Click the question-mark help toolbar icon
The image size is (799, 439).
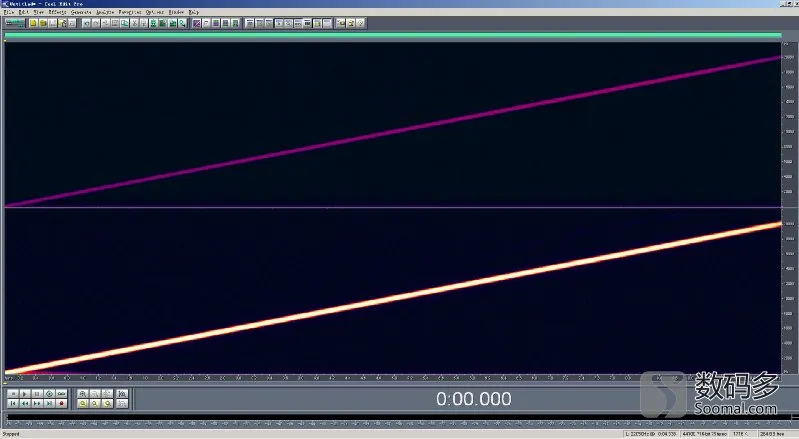pyautogui.click(x=360, y=23)
